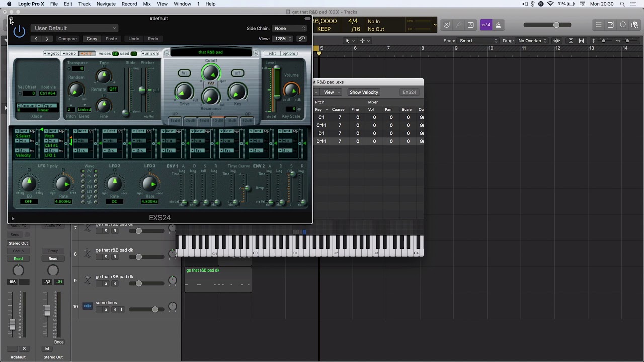Viewport: 644px width, 362px height.
Task: Go to the previous plug-in preset arrow
Action: pos(36,39)
